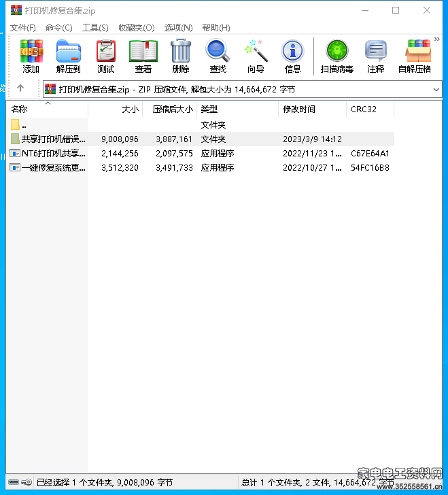Click the CRC32 value C67E64A1
Image resolution: width=448 pixels, height=495 pixels.
pos(370,154)
